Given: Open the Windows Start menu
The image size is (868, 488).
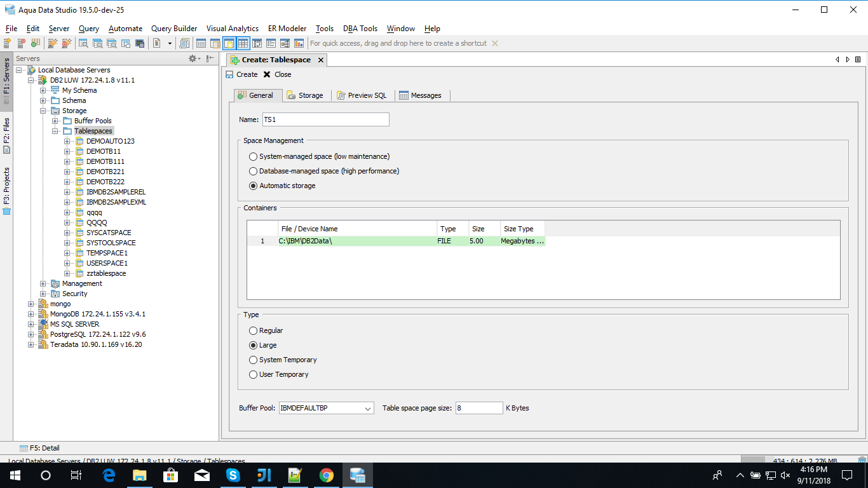Looking at the screenshot, I should 15,475.
